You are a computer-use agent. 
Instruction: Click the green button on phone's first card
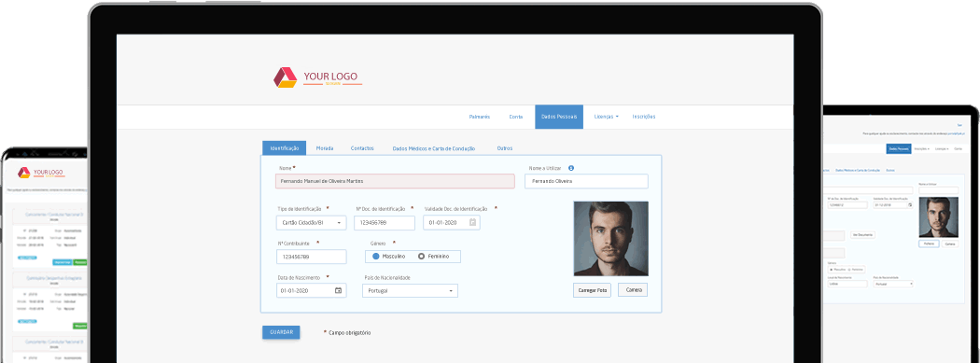point(80,262)
